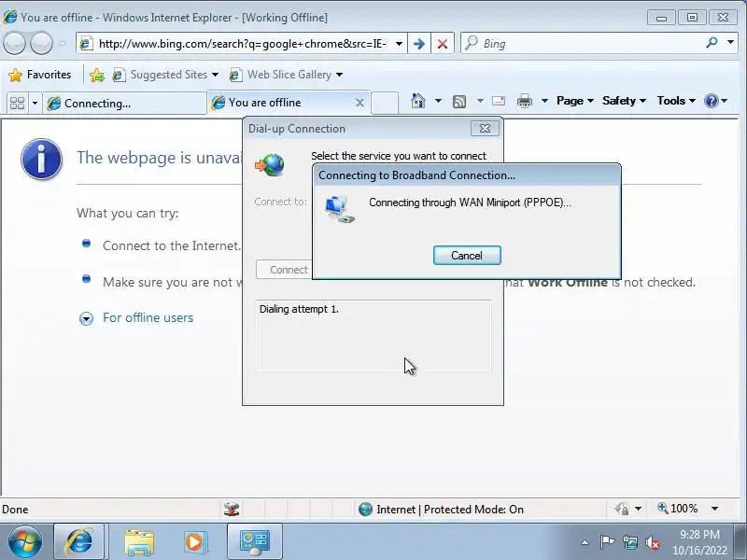
Task: Click the red Stop loading button
Action: [443, 44]
